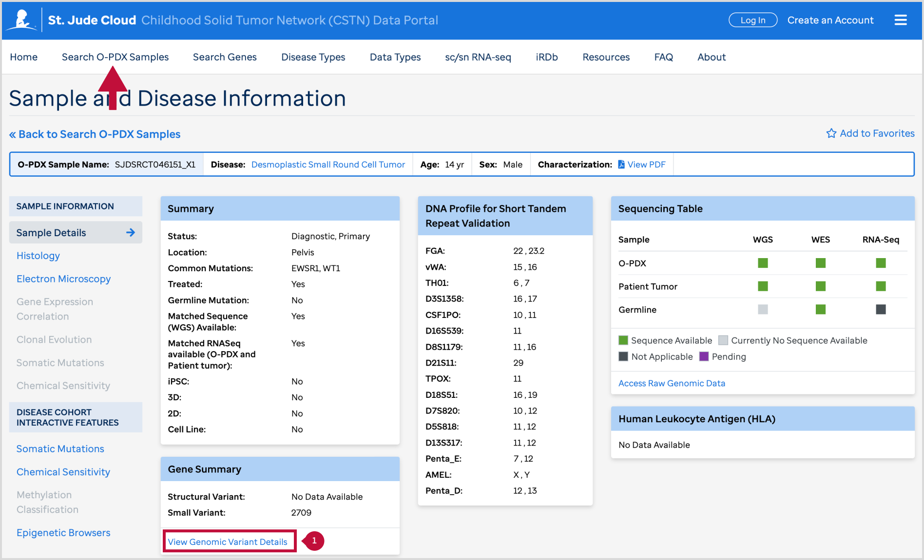Click grayed Chemical Sensitivity under Sample Information
Image resolution: width=924 pixels, height=560 pixels.
[x=63, y=386]
